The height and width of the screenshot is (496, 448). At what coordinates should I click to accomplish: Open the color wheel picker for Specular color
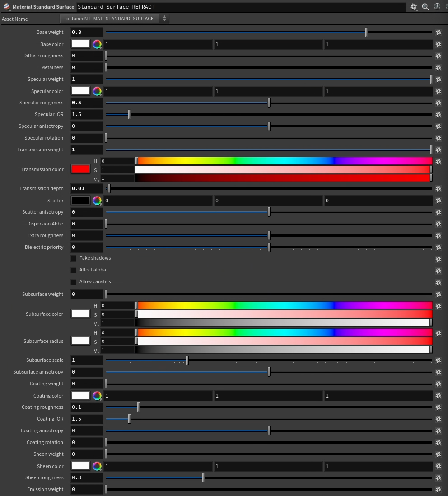(97, 91)
